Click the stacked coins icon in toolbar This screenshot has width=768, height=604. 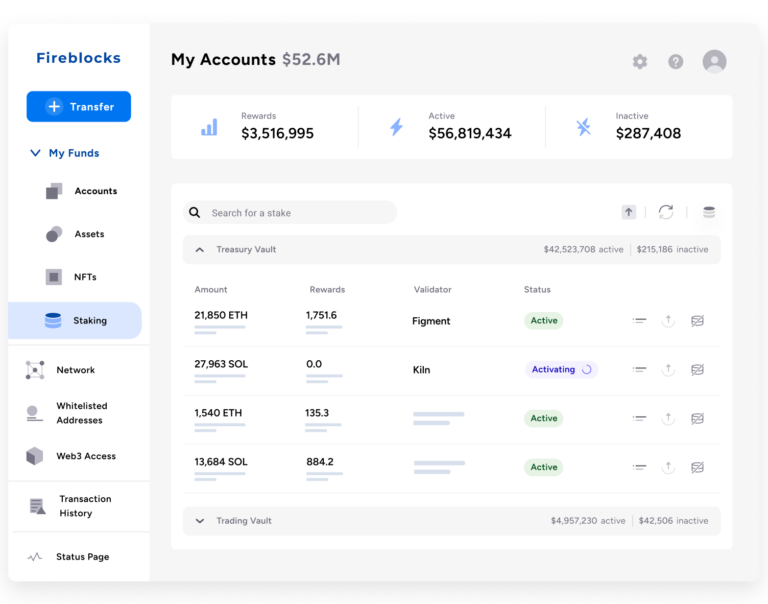pyautogui.click(x=709, y=212)
